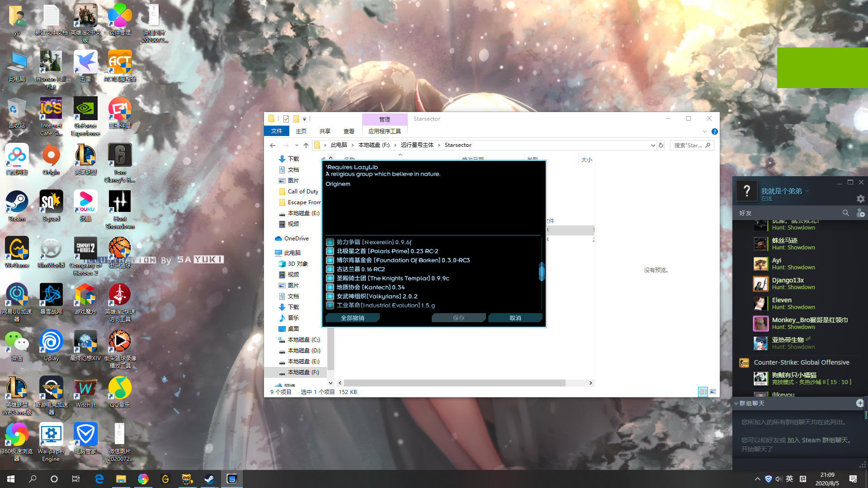Click the 全部撤销 button in the mod dialog
The width and height of the screenshot is (868, 488).
352,318
